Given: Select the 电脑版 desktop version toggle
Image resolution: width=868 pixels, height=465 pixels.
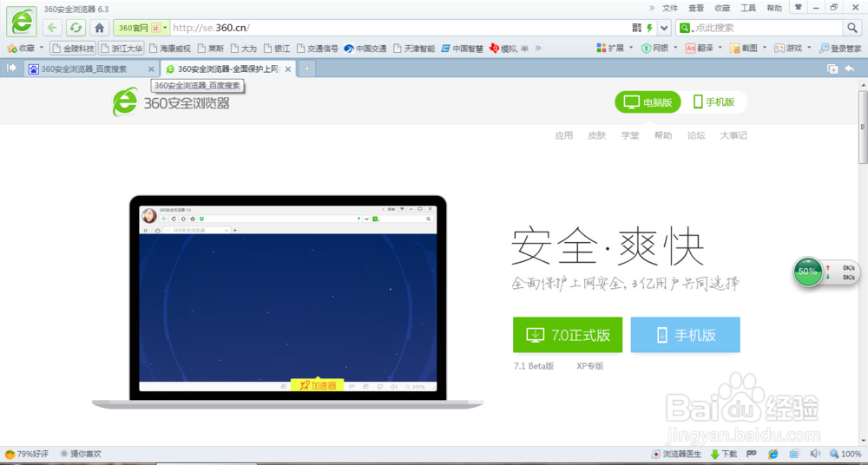Looking at the screenshot, I should point(648,102).
